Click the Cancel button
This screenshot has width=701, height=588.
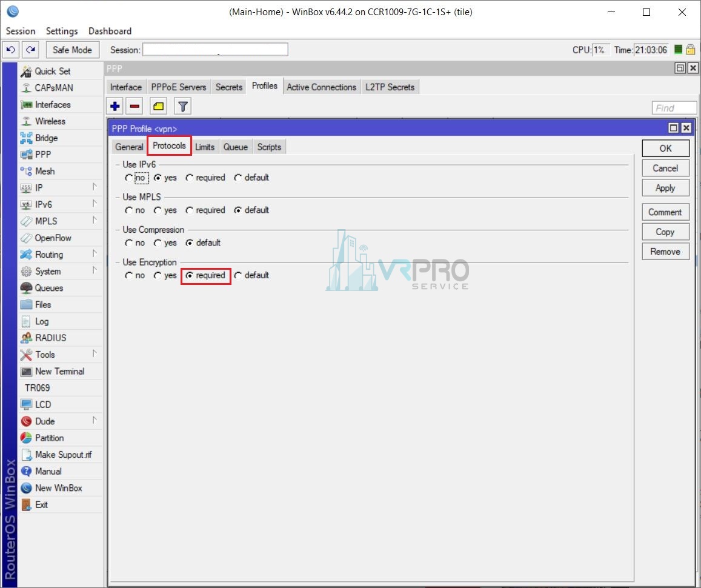point(665,168)
